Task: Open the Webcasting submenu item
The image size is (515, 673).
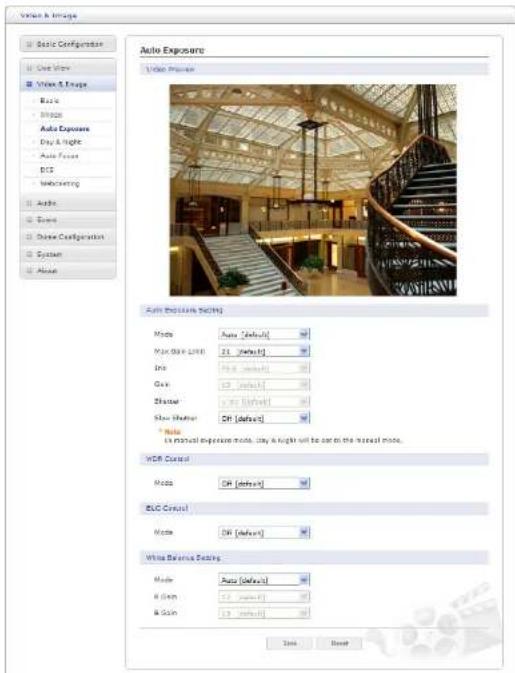Action: pos(60,184)
